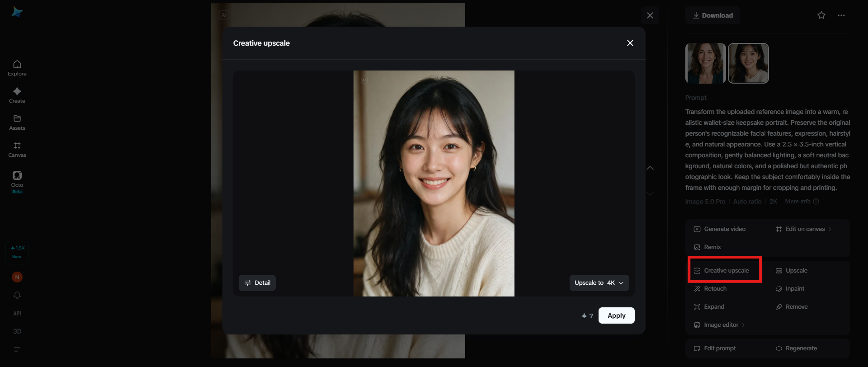Open the notifications bell
This screenshot has height=367, width=868.
[x=17, y=295]
